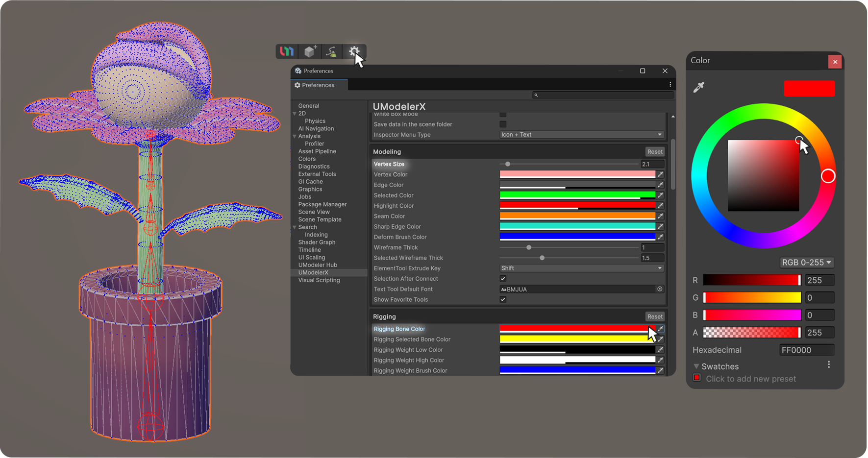Image resolution: width=868 pixels, height=458 pixels.
Task: Click the G channel slider
Action: [752, 297]
